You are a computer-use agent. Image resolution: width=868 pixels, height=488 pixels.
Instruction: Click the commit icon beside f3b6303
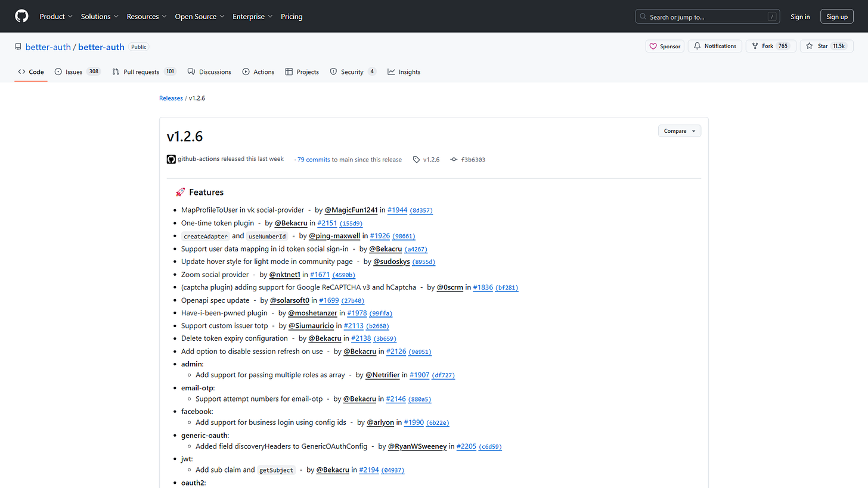tap(454, 160)
